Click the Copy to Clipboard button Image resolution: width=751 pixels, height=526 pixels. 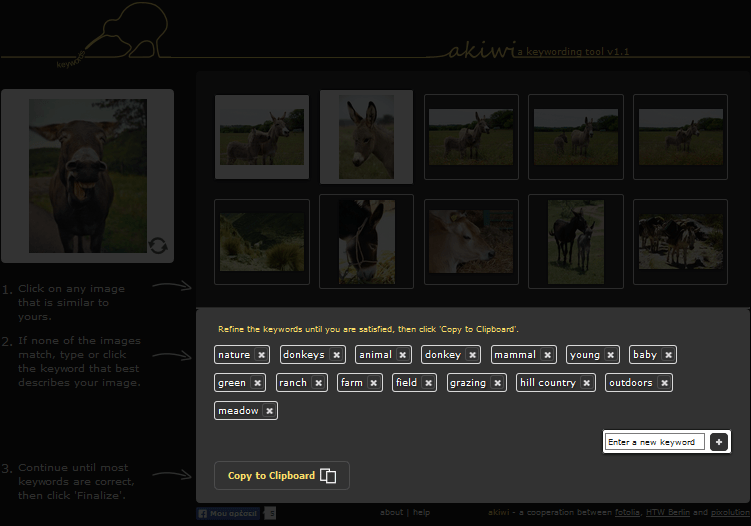pyautogui.click(x=281, y=476)
